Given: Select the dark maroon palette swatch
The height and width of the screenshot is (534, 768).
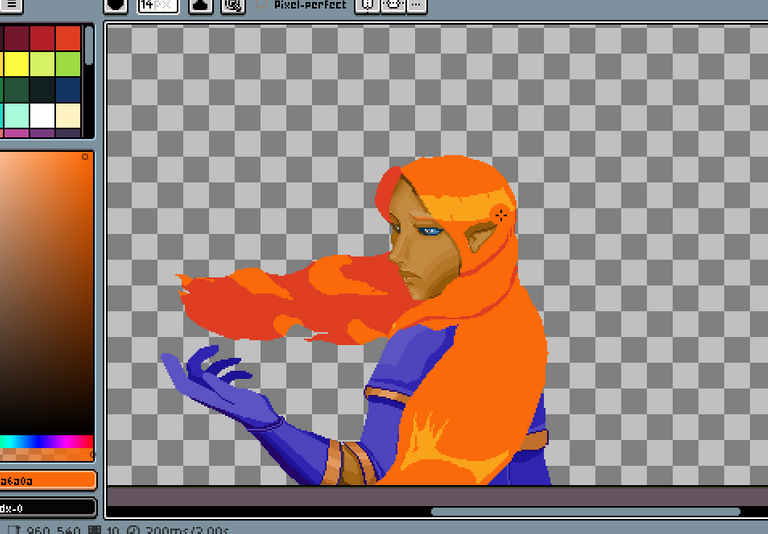Looking at the screenshot, I should click(x=16, y=38).
